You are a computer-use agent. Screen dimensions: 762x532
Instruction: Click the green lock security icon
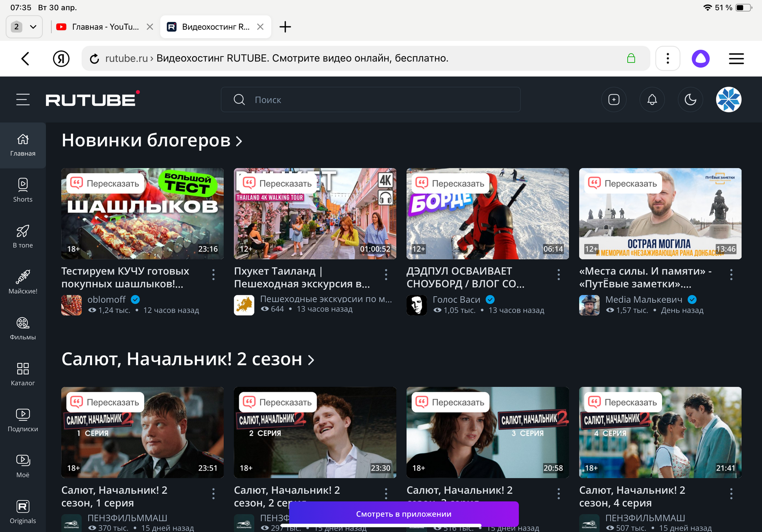coord(631,58)
